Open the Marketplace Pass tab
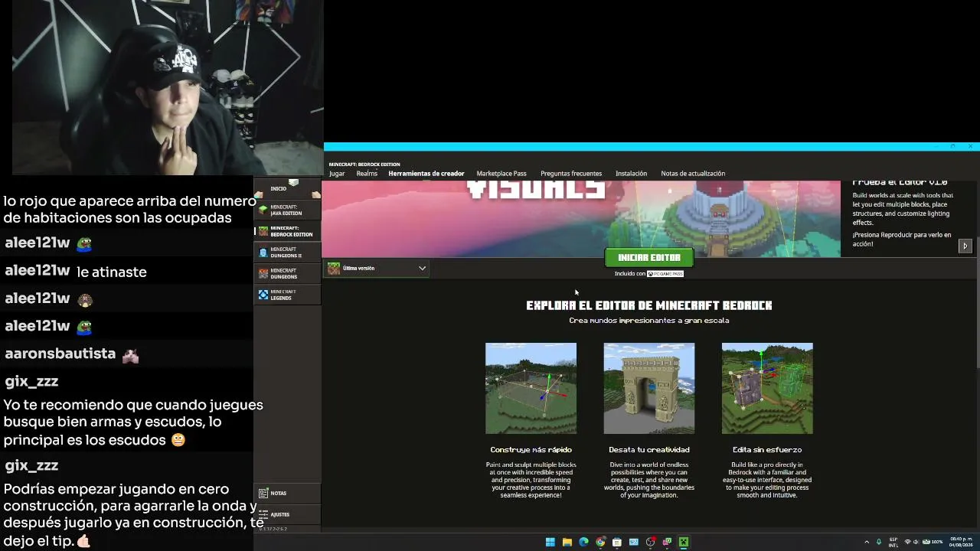 pos(501,174)
